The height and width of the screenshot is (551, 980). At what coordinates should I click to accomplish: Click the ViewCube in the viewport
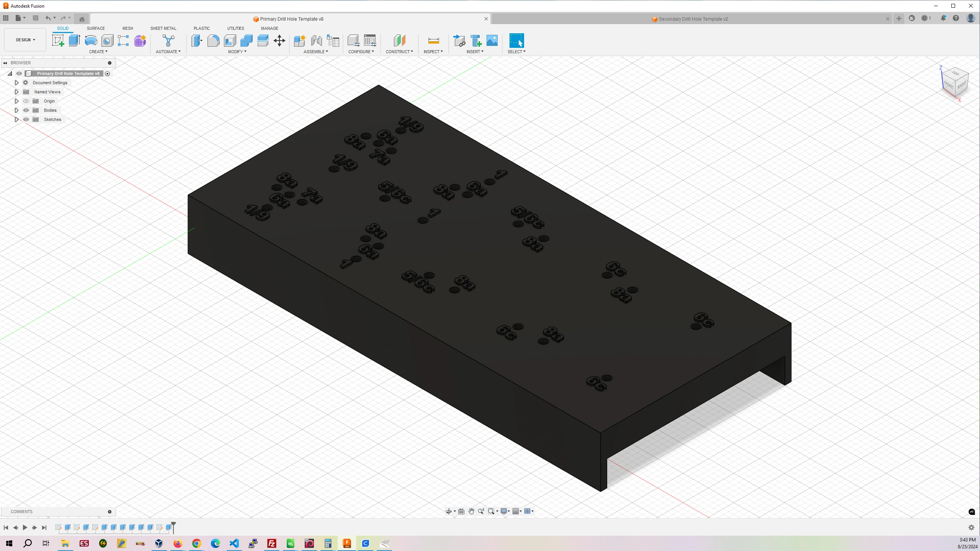coord(955,82)
